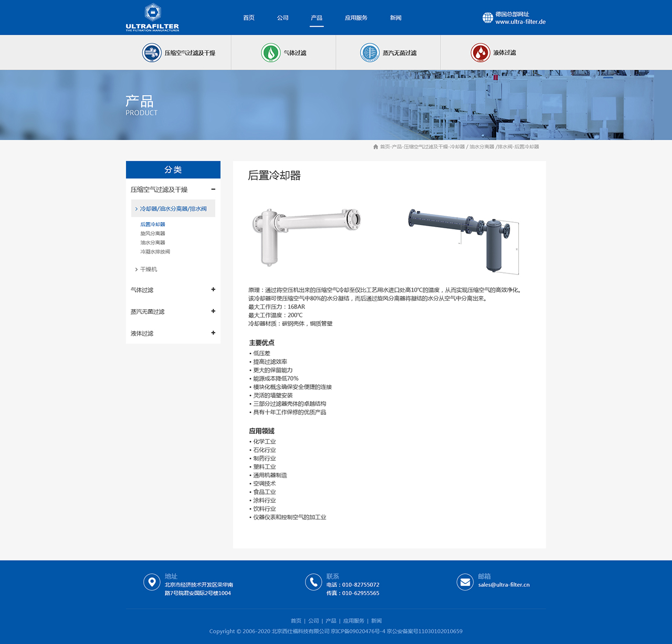Open the 冷凝水排放阀 sidebar link
Image resolution: width=672 pixels, height=644 pixels.
point(155,252)
